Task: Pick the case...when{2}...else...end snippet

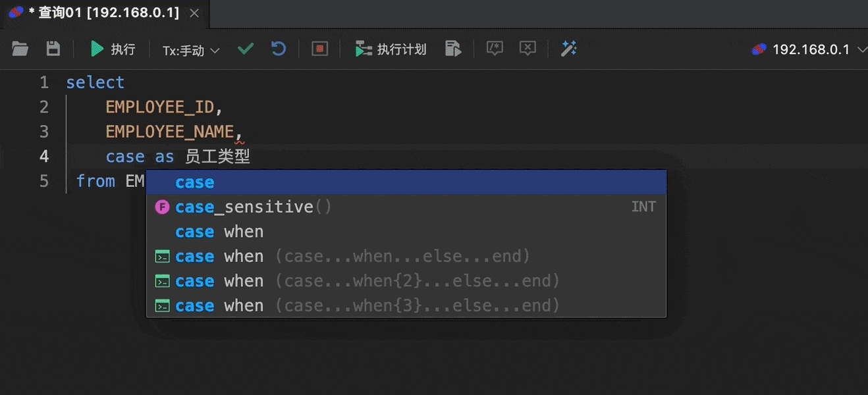Action: pyautogui.click(x=406, y=281)
